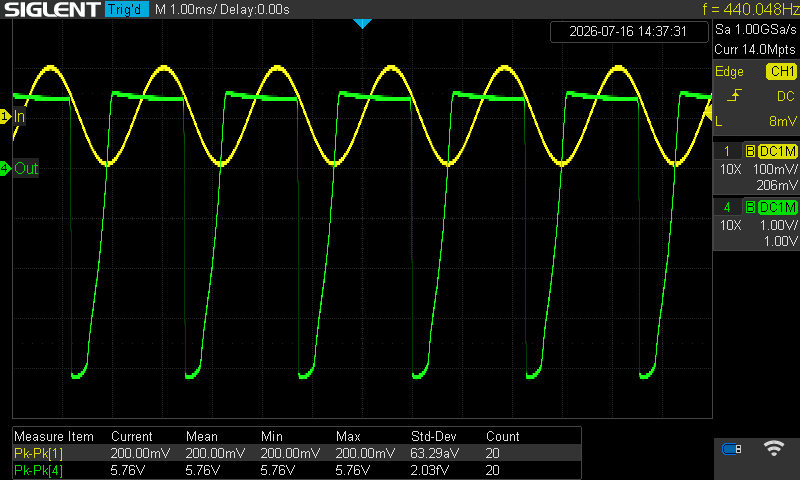The image size is (800, 480).
Task: Select the Pk-Pk[1] measurement row label
Action: [x=38, y=453]
